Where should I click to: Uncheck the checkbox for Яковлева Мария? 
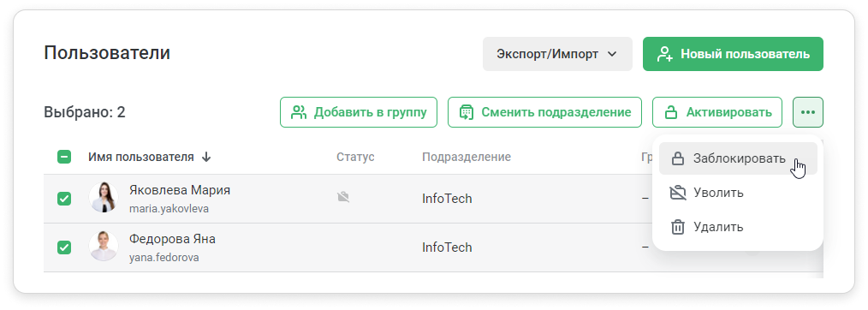tap(64, 198)
